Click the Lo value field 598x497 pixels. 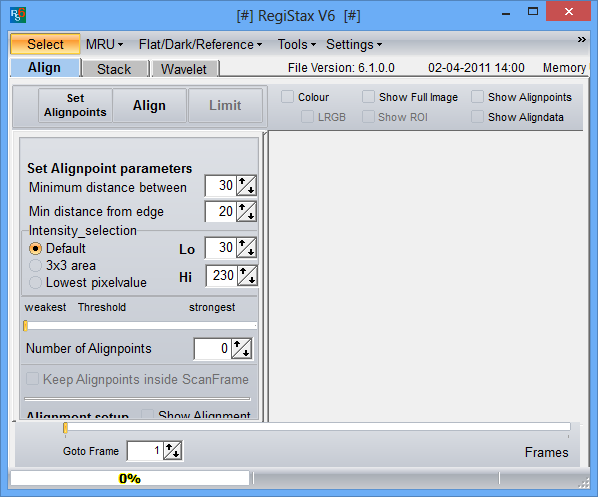coord(221,248)
